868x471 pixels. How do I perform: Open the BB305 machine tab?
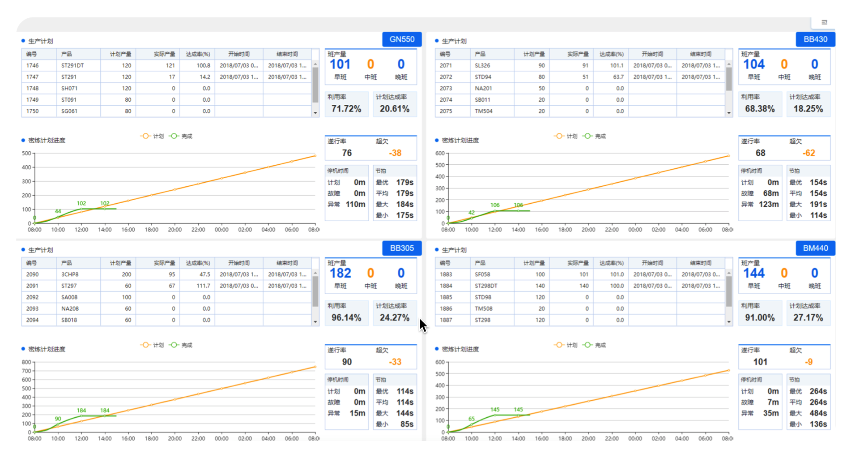pos(402,248)
